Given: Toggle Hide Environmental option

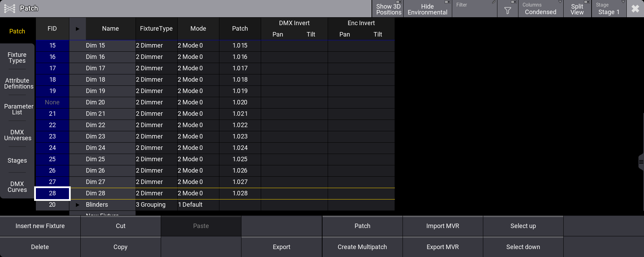Looking at the screenshot, I should pyautogui.click(x=427, y=9).
